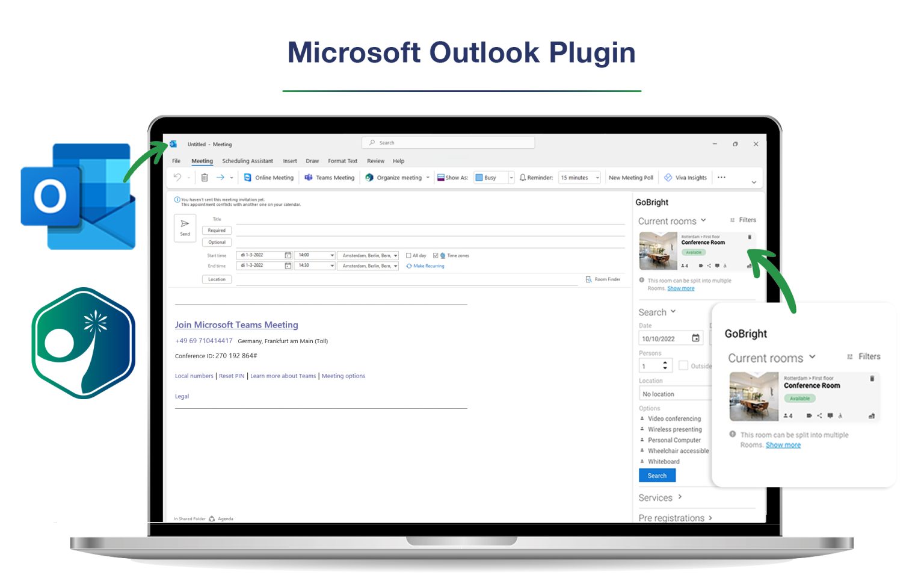Check the All day checkbox
Viewport: 924px width, 578px height.
[409, 255]
